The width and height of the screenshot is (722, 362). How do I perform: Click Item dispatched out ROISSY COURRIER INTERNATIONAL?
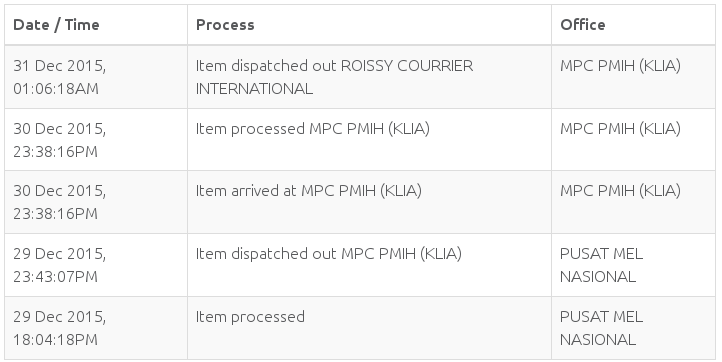[x=334, y=77]
